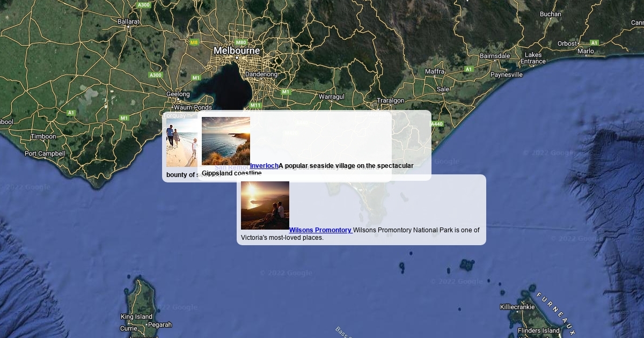Click the King Island map label
644x338 pixels.
[x=136, y=317]
